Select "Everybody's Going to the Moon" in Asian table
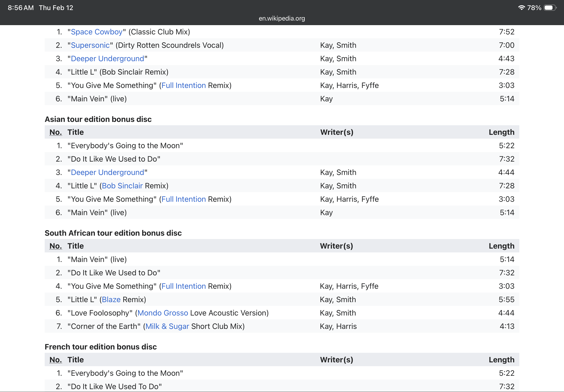 coord(125,145)
